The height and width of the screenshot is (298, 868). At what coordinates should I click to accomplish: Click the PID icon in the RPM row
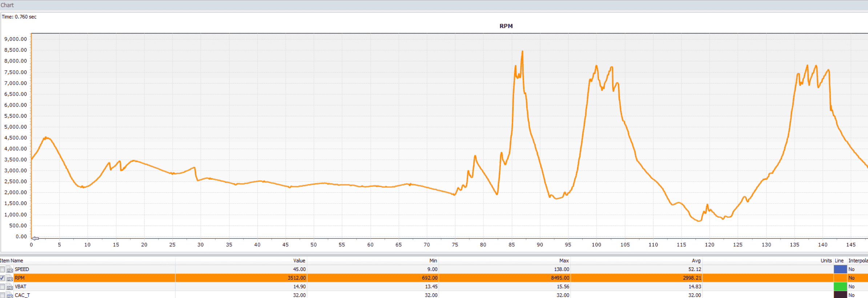pos(10,278)
